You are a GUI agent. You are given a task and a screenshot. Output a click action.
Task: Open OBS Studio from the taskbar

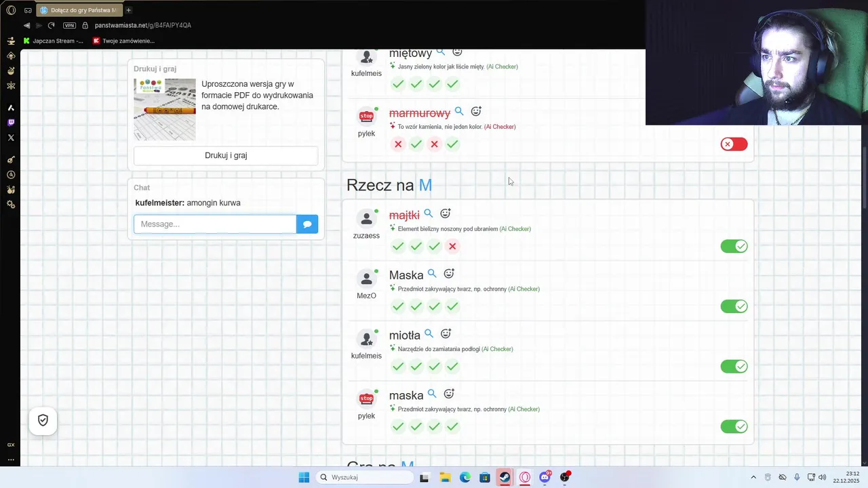565,477
